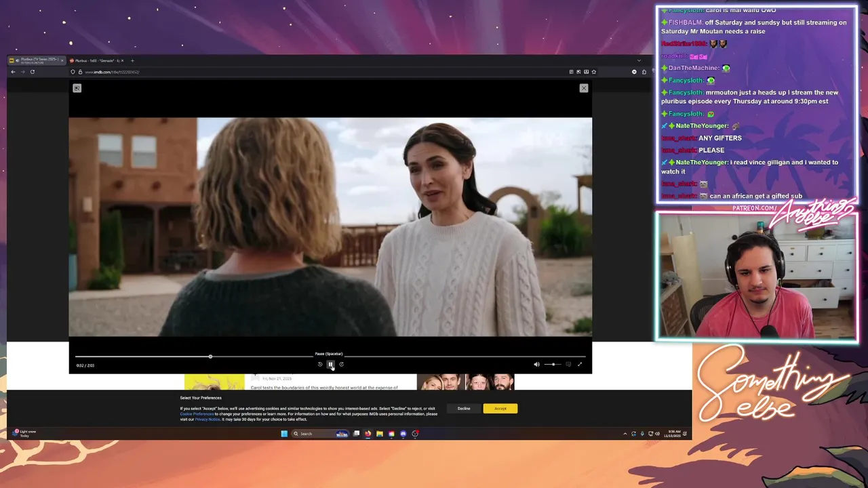
Task: Accept the cookie preferences
Action: pyautogui.click(x=500, y=409)
